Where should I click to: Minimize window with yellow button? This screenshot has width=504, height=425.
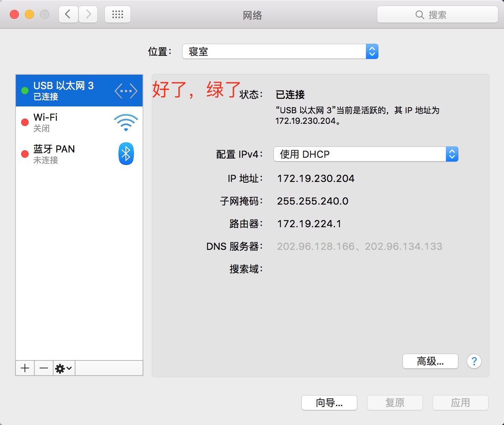click(29, 14)
